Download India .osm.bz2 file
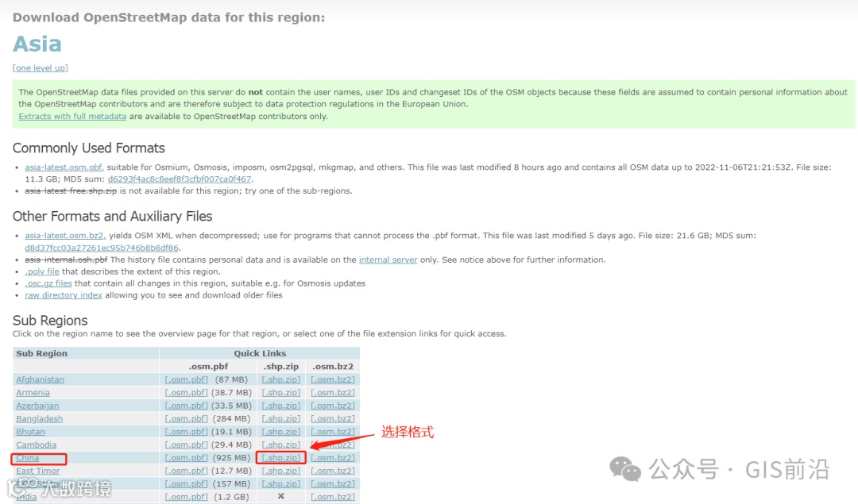858x504 pixels. tap(333, 497)
